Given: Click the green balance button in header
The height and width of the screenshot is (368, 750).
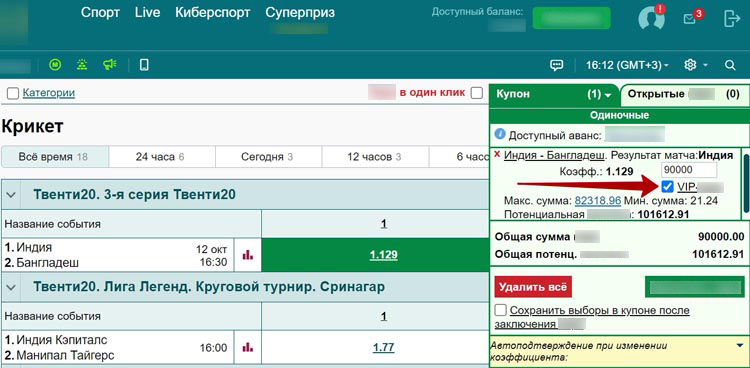Looking at the screenshot, I should pos(572,18).
